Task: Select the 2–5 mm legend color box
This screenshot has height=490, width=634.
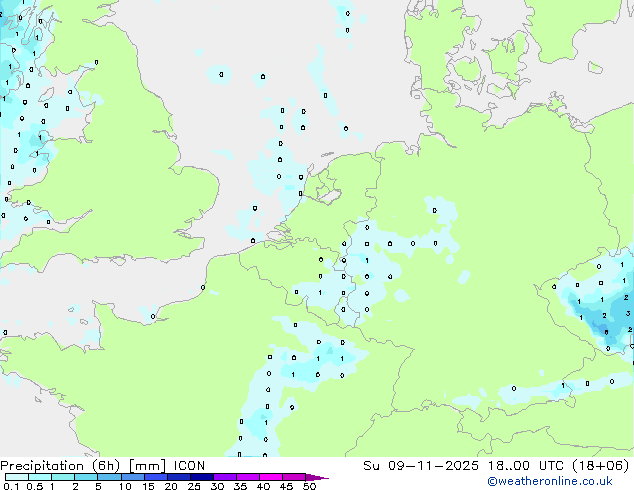Action: (86, 477)
